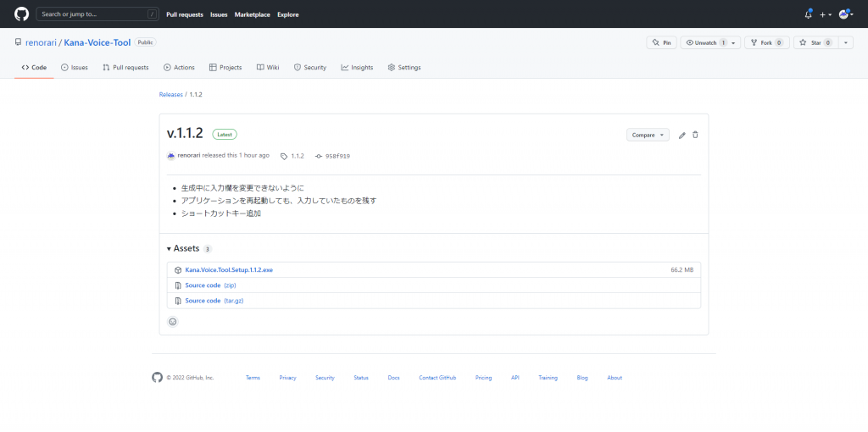Open the Contact GitHub footer link
This screenshot has height=432, width=868.
pyautogui.click(x=437, y=378)
